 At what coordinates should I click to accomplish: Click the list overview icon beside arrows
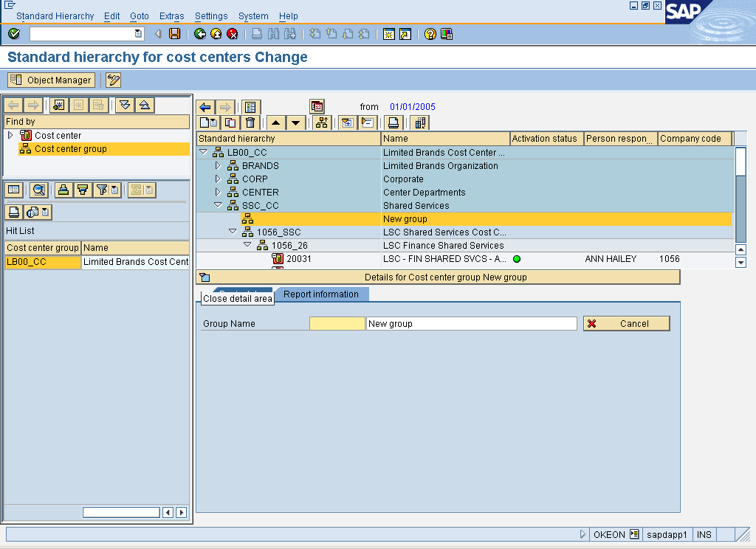click(251, 107)
